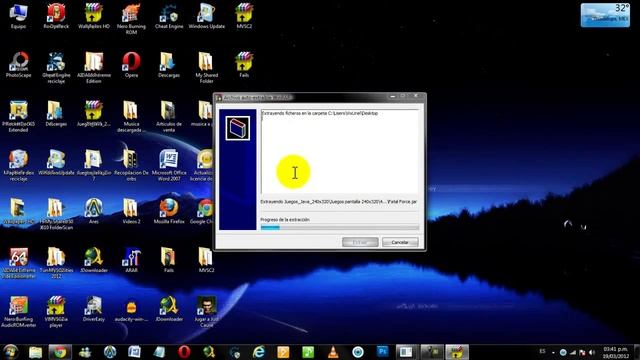
Task: Open the MVSC2 folder near the dialog
Action: [206, 260]
